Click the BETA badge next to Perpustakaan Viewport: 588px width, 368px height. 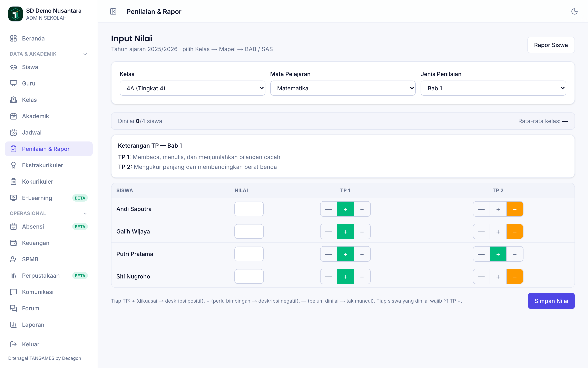pos(80,276)
